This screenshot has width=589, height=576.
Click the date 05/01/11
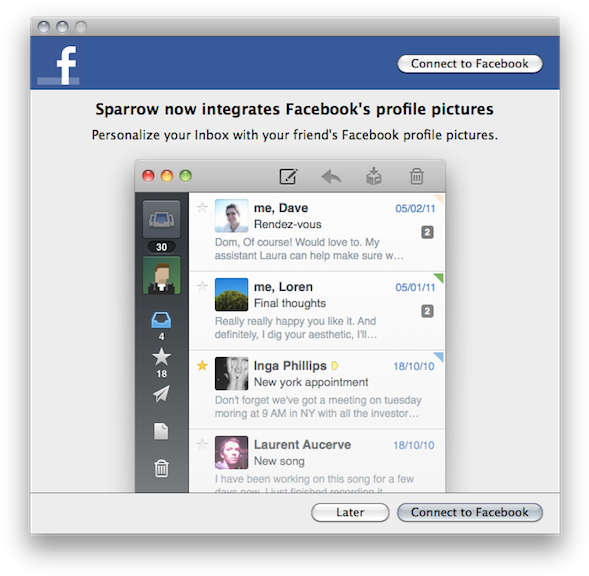415,287
